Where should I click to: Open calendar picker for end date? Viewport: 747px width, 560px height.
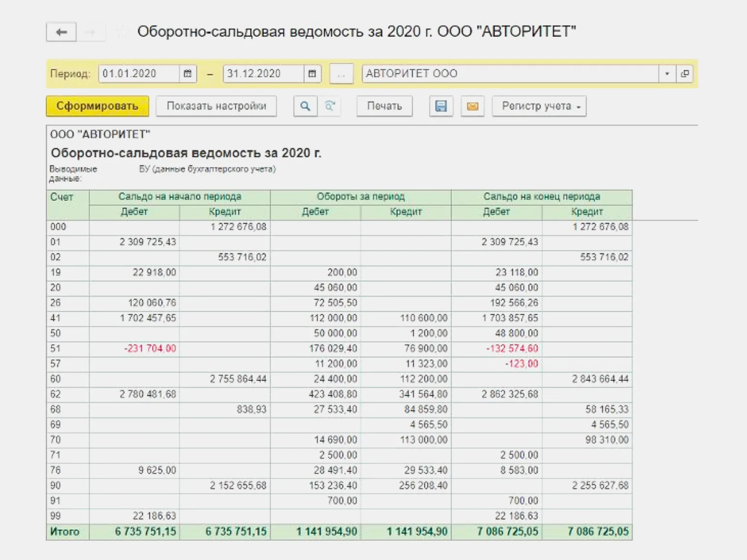[312, 74]
